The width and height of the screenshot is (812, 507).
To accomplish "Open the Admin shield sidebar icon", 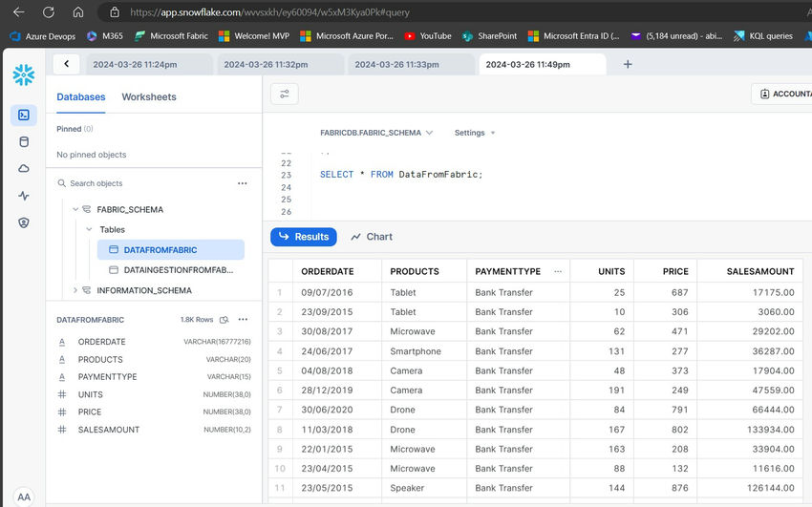I will click(x=24, y=222).
